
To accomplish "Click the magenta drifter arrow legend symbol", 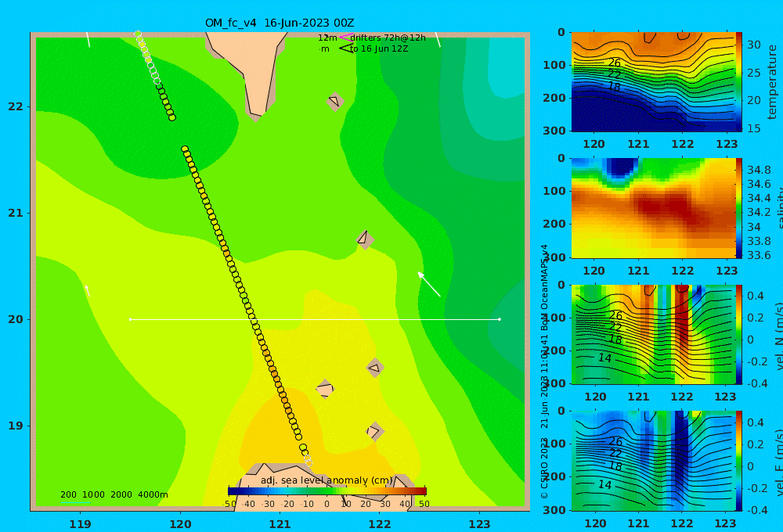I will pos(345,38).
